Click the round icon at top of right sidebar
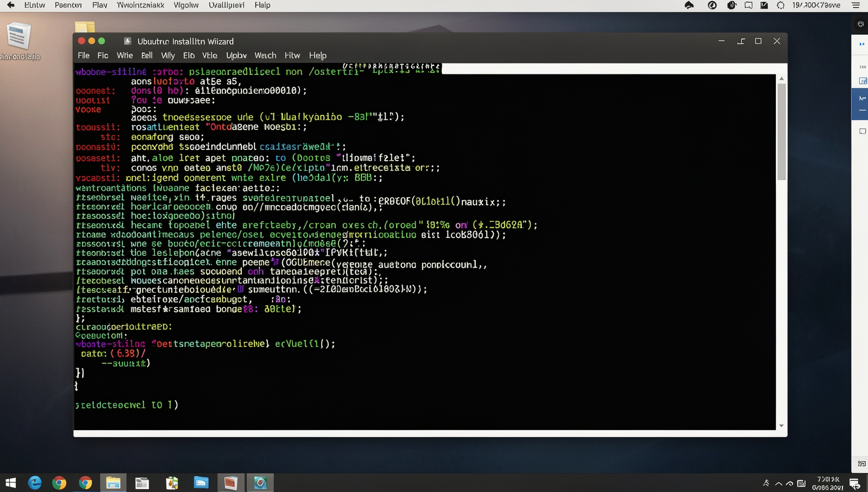 point(860,24)
